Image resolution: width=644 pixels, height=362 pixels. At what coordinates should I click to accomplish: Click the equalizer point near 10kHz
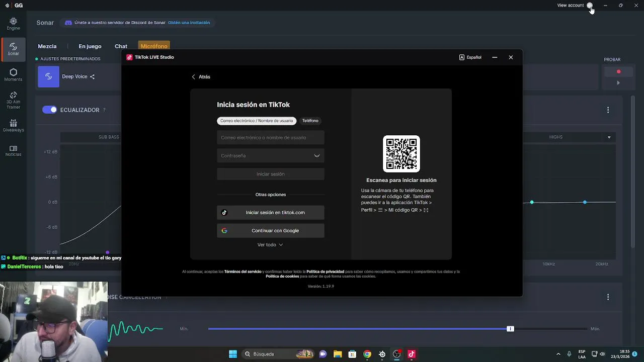click(532, 202)
